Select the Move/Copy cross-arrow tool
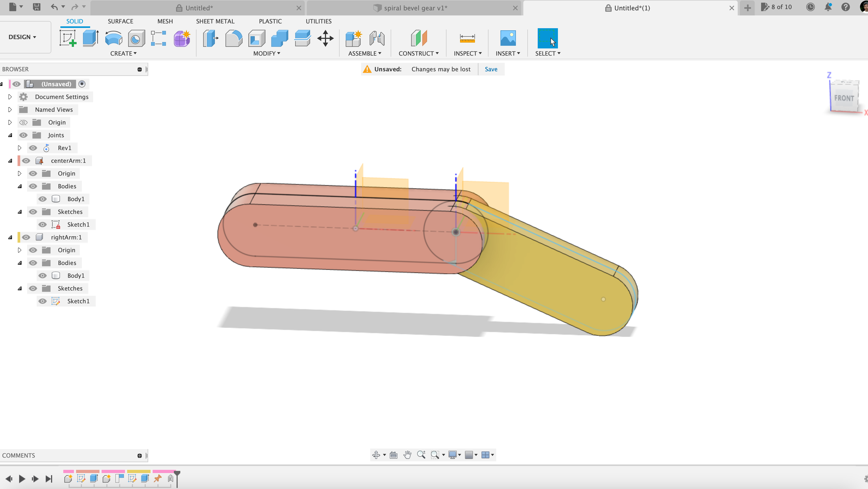 325,38
